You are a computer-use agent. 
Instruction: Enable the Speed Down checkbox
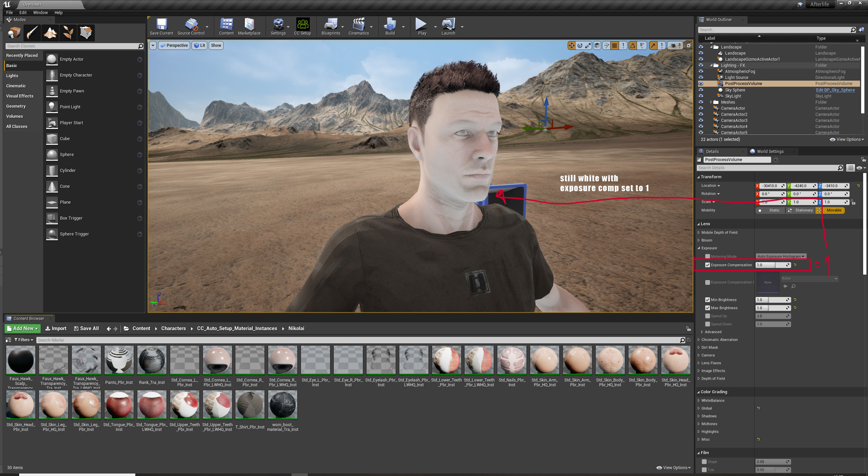(708, 324)
